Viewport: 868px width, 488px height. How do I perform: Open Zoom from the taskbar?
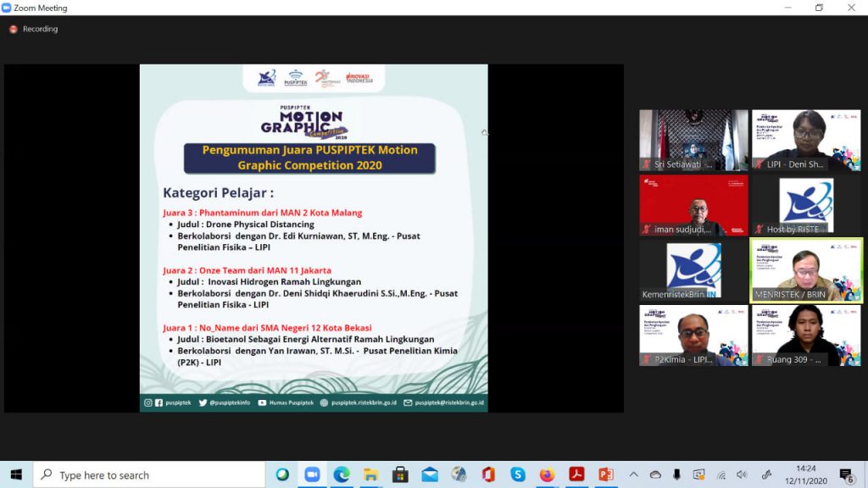pos(312,474)
